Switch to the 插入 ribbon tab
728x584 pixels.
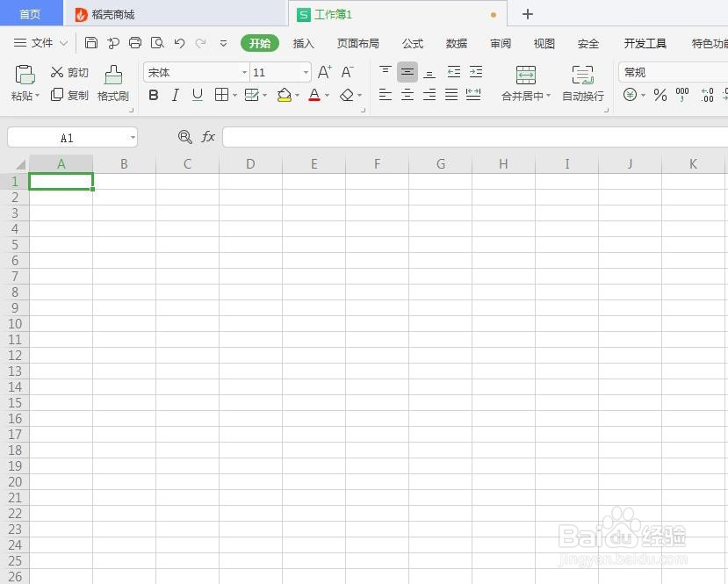point(303,43)
